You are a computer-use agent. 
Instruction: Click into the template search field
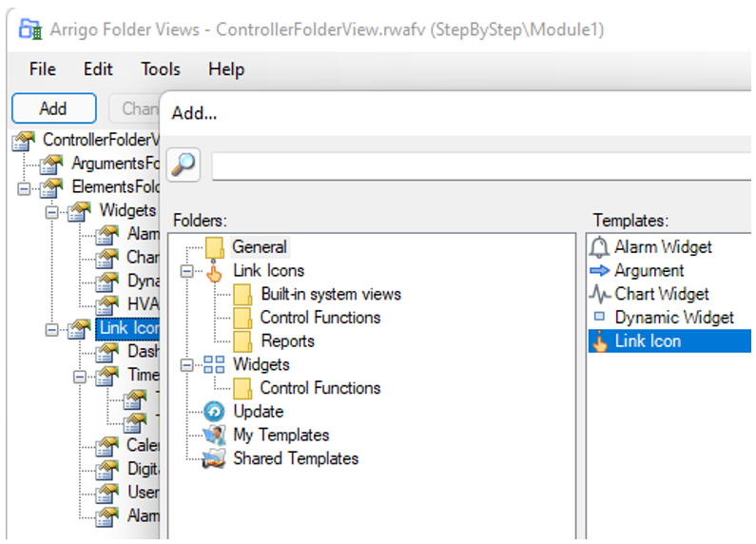(x=481, y=165)
